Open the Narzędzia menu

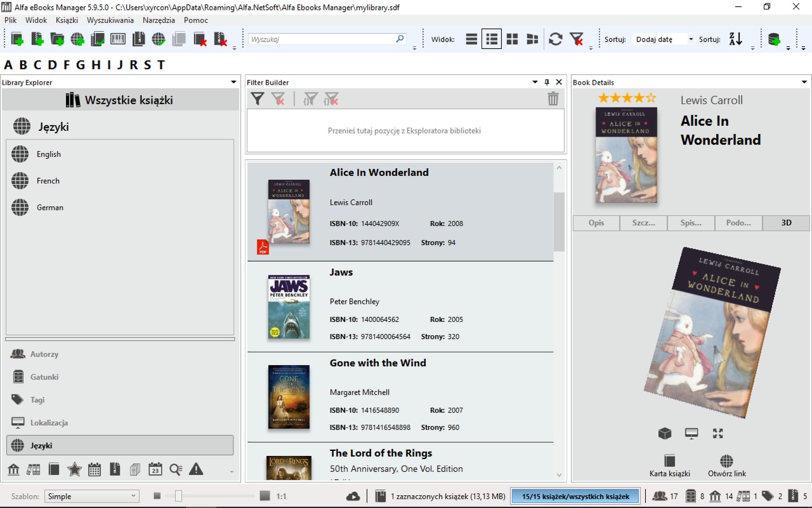159,20
